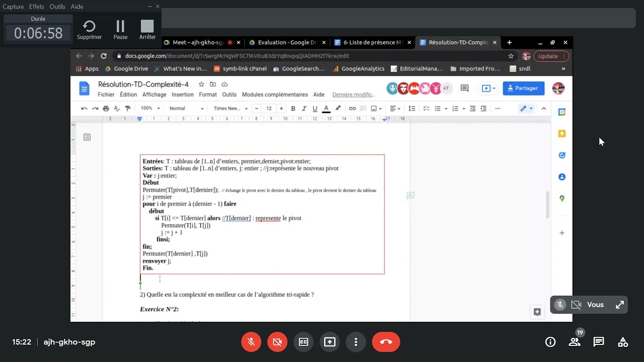Screen dimensions: 644x362
Task: Open the insert image dropdown
Action: (376, 109)
